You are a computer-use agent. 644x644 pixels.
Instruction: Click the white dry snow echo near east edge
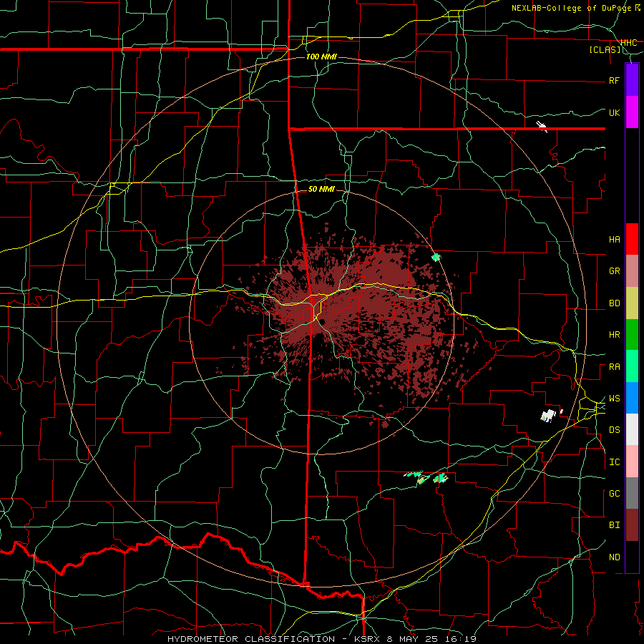click(x=548, y=415)
